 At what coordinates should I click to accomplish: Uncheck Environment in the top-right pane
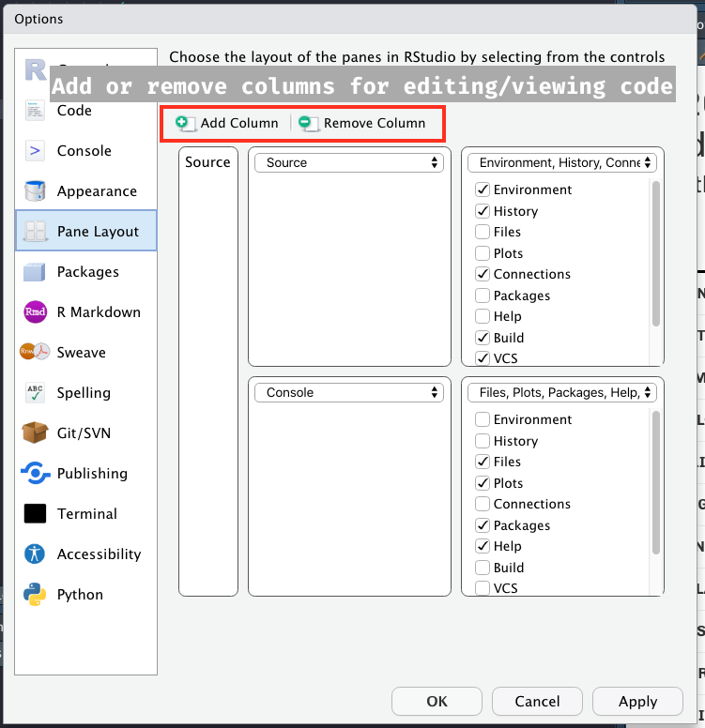[x=483, y=190]
